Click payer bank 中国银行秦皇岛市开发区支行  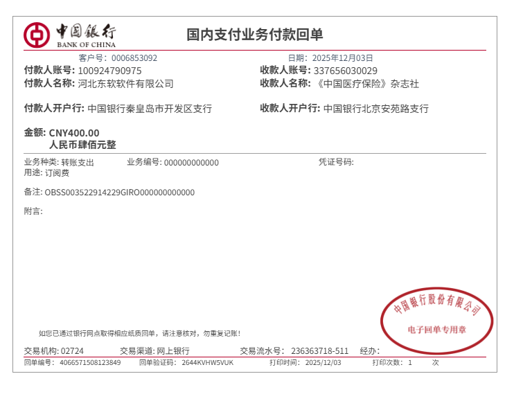click(150, 109)
